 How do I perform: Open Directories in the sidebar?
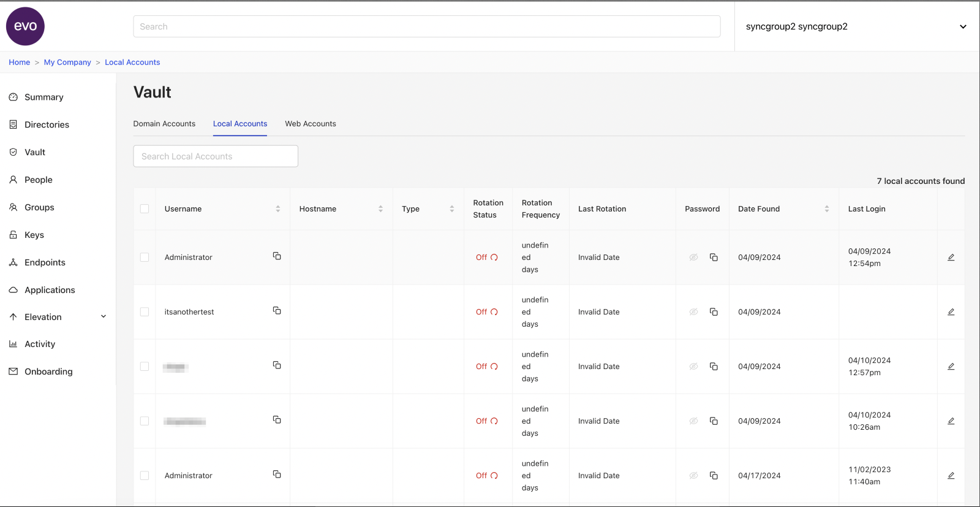pos(47,124)
